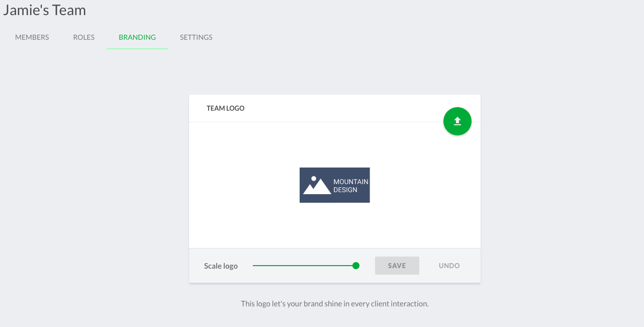This screenshot has height=327, width=644.
Task: Click the Scale logo label
Action: click(221, 266)
